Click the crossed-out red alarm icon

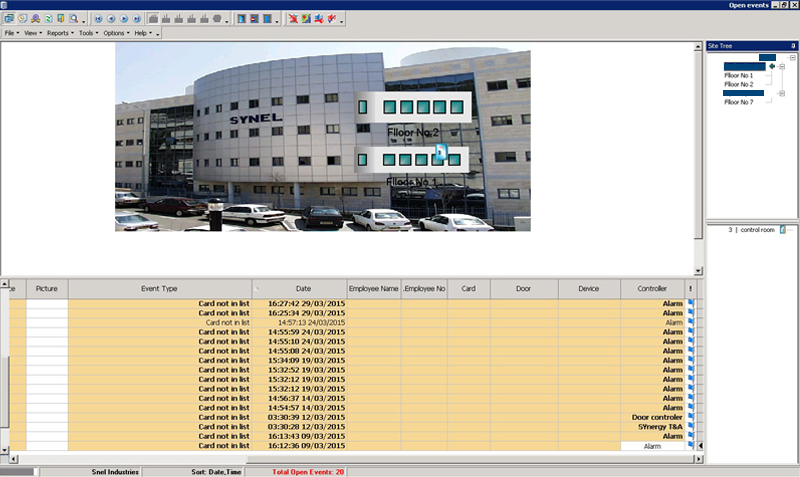(x=293, y=19)
